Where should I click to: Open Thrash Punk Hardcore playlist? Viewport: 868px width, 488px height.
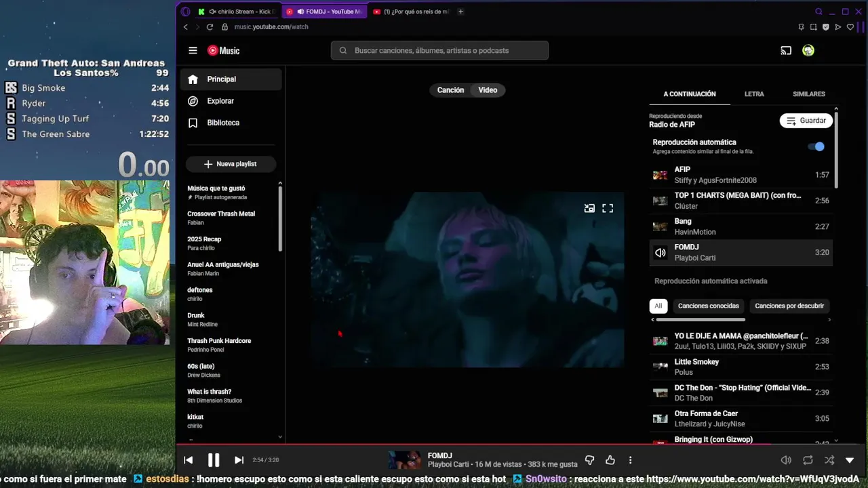pyautogui.click(x=231, y=345)
